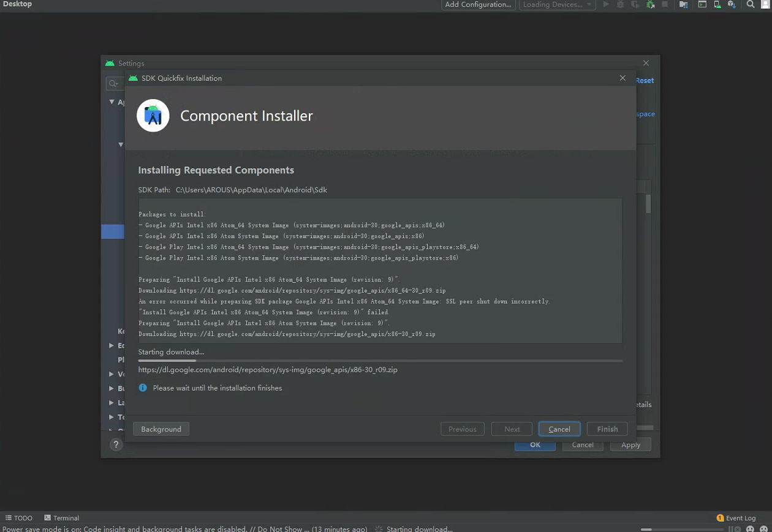Viewport: 772px width, 532px height.
Task: Click the SDK Path value text
Action: (251, 190)
